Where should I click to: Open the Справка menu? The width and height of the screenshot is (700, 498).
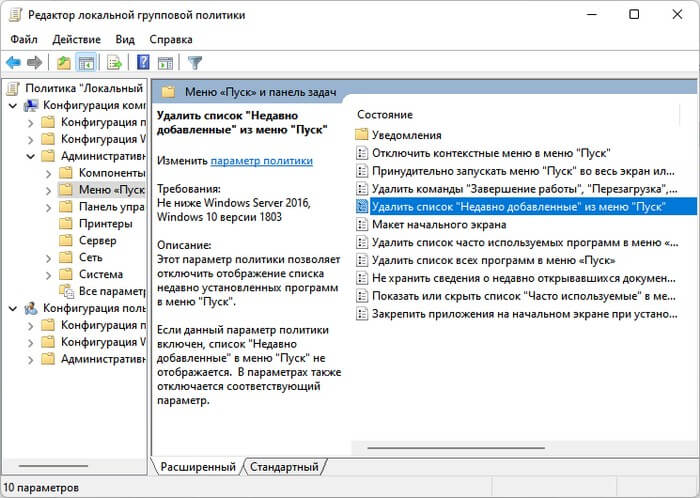click(171, 39)
